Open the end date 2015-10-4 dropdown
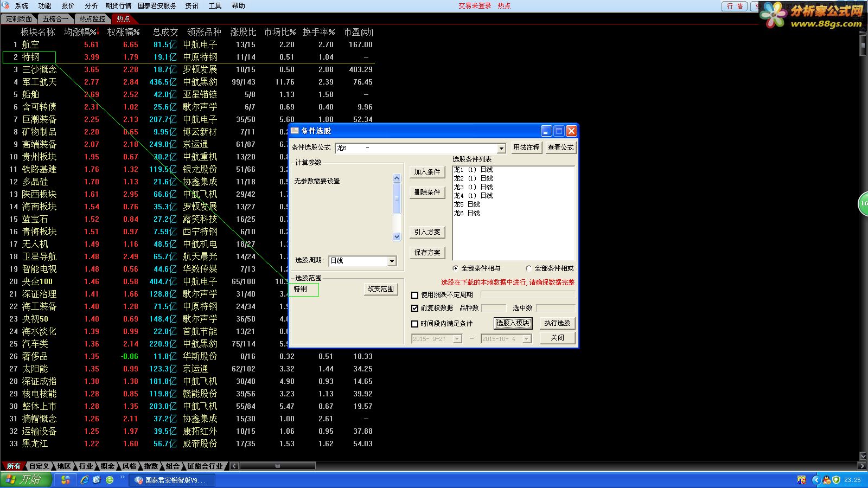This screenshot has width=868, height=488. (526, 339)
